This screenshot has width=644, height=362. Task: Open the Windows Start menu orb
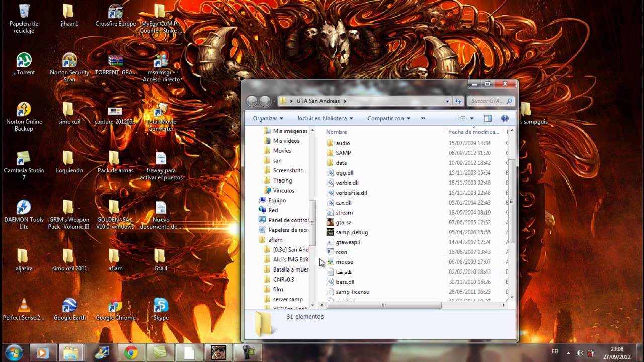click(14, 352)
